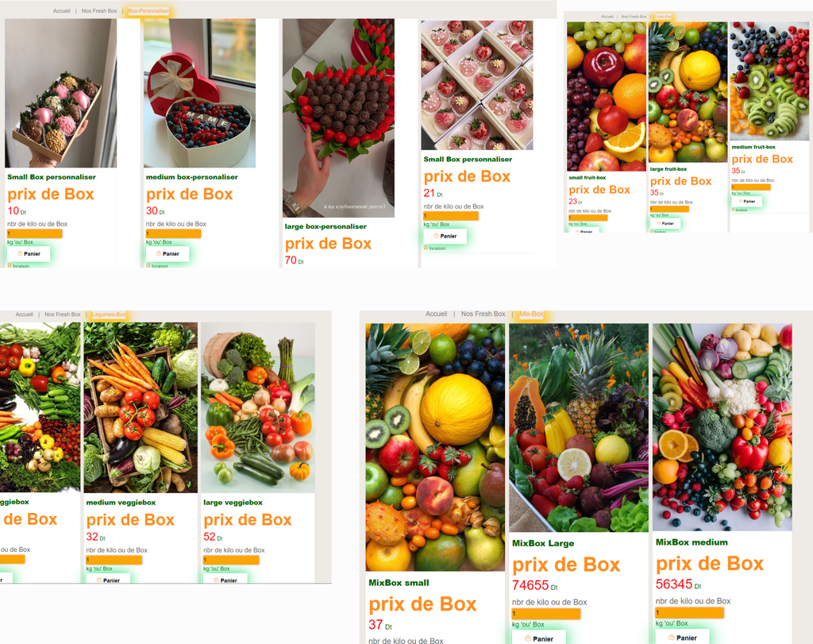Click Panier button for MixBox Large
This screenshot has height=644, width=813.
click(539, 638)
